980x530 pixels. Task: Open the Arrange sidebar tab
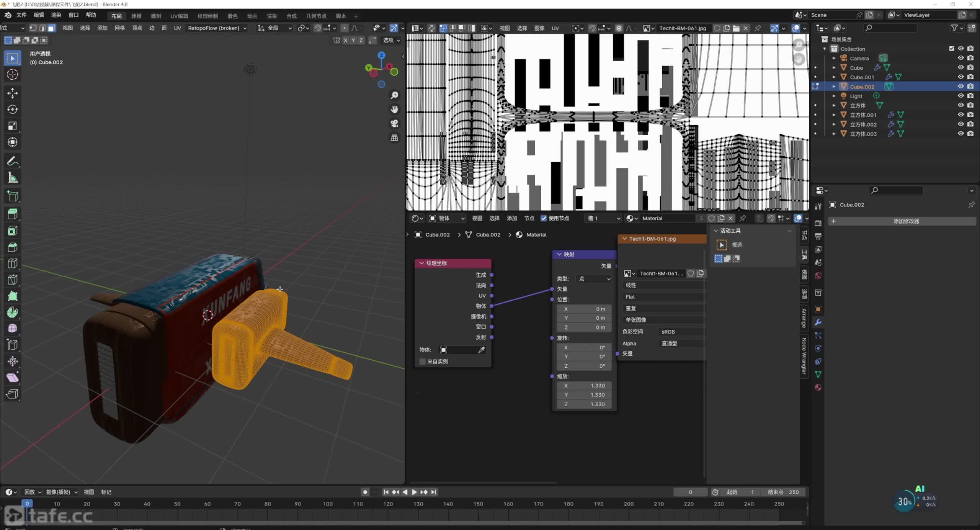point(804,318)
